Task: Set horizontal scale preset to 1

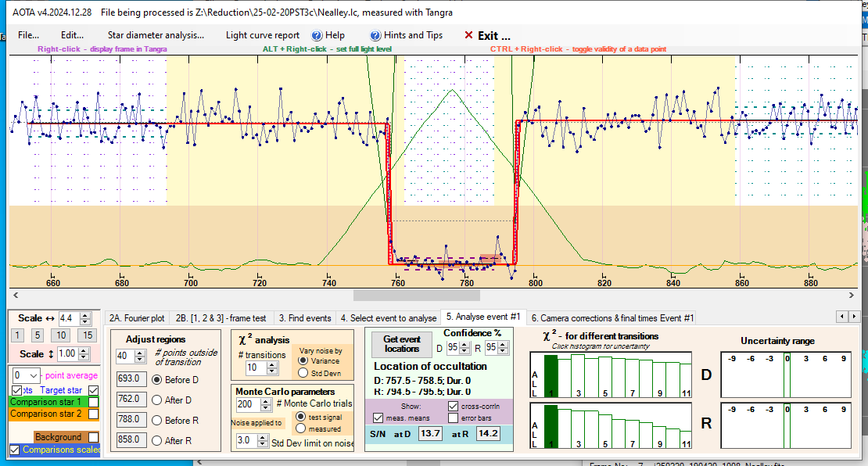Action: (17, 335)
